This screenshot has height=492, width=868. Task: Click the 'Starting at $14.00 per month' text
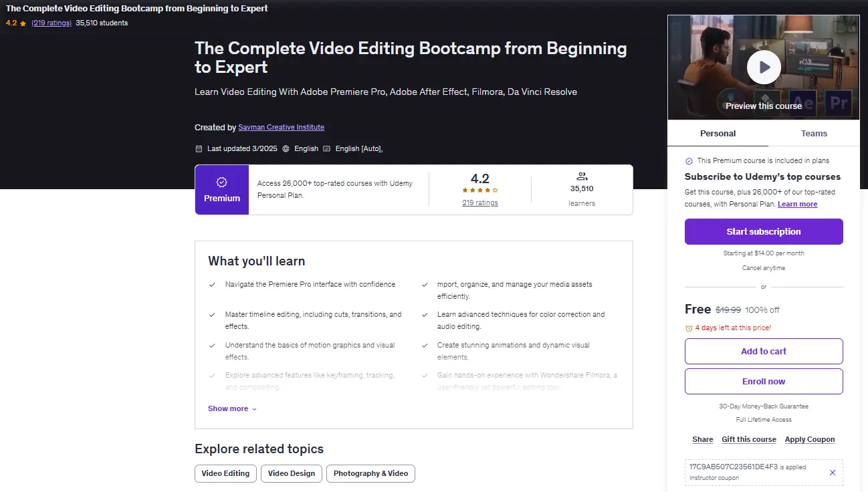(x=764, y=253)
